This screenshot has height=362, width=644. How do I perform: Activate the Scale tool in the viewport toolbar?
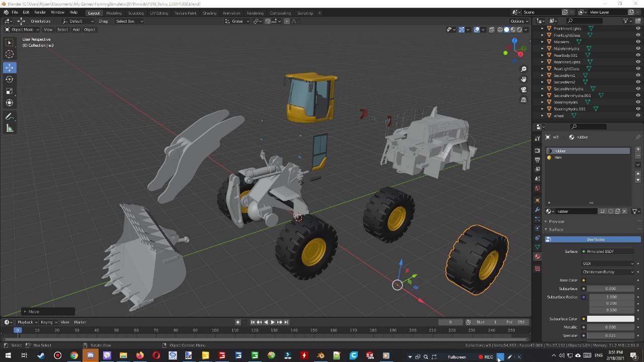(x=10, y=91)
